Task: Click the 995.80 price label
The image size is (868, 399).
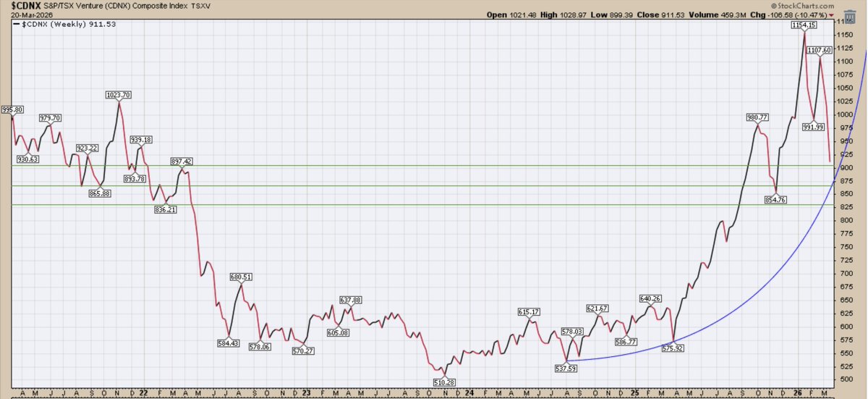Action: [13, 110]
